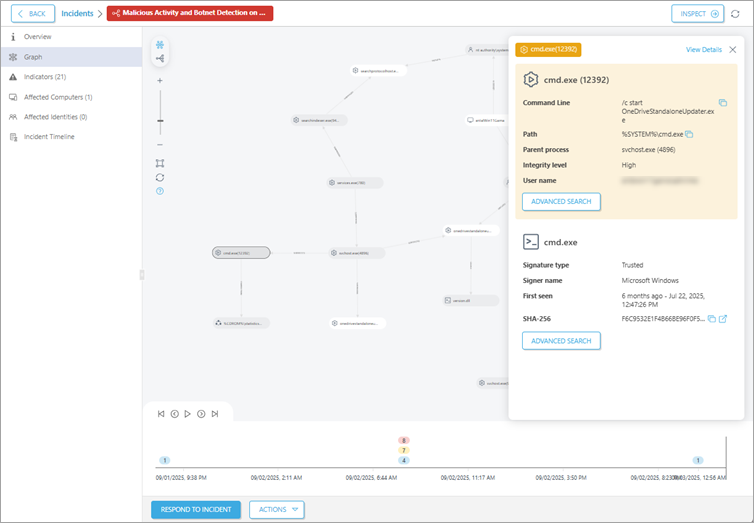The height and width of the screenshot is (523, 754).
Task: Go to Incident Timeline section
Action: (x=49, y=137)
